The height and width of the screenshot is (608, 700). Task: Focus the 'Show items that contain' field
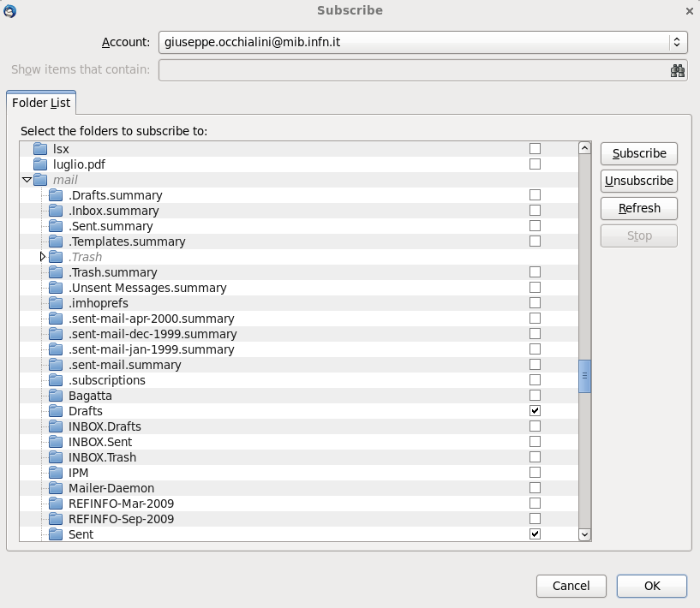[x=422, y=70]
